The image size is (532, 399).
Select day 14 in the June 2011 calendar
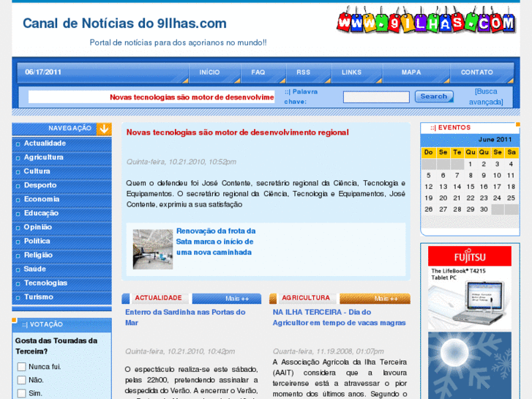point(457,187)
